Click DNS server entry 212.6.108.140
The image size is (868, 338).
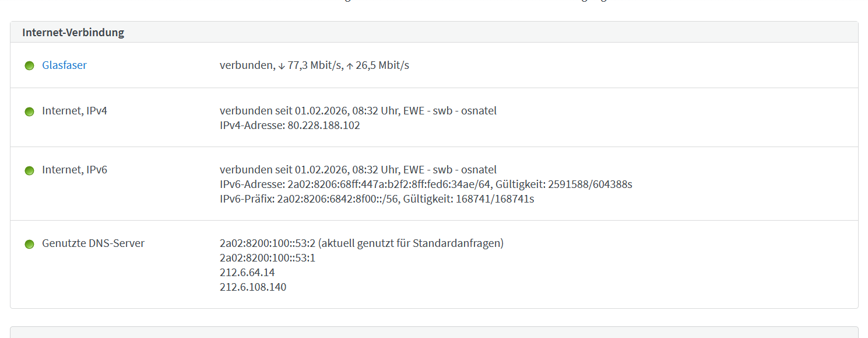(x=253, y=287)
